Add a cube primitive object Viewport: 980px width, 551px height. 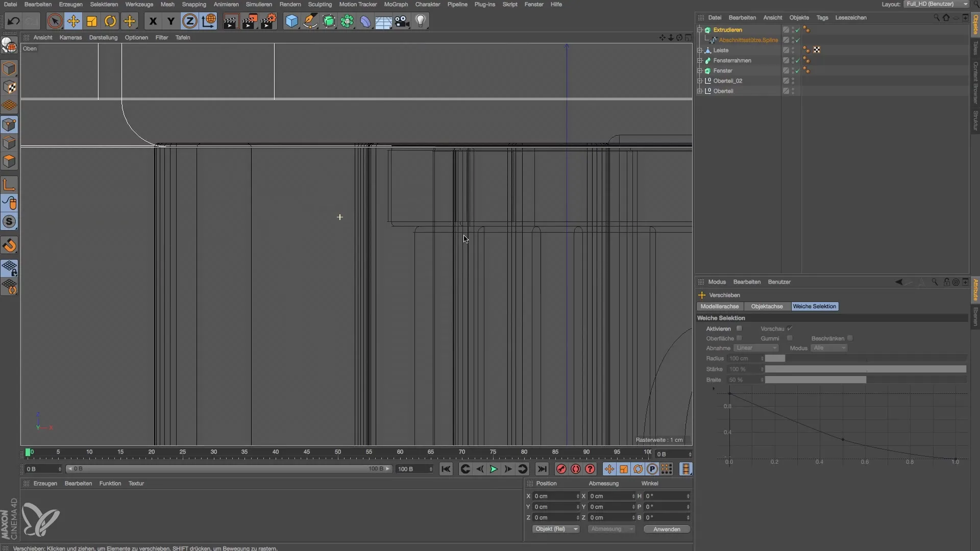pyautogui.click(x=291, y=21)
